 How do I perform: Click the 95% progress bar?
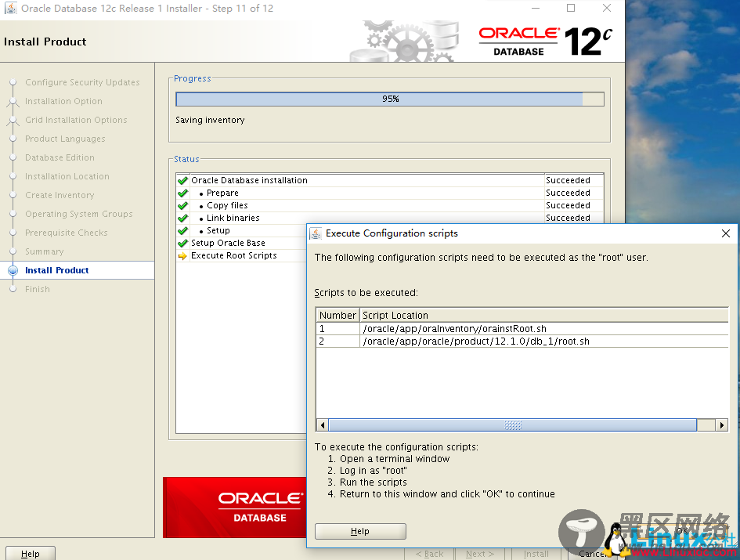pyautogui.click(x=390, y=99)
